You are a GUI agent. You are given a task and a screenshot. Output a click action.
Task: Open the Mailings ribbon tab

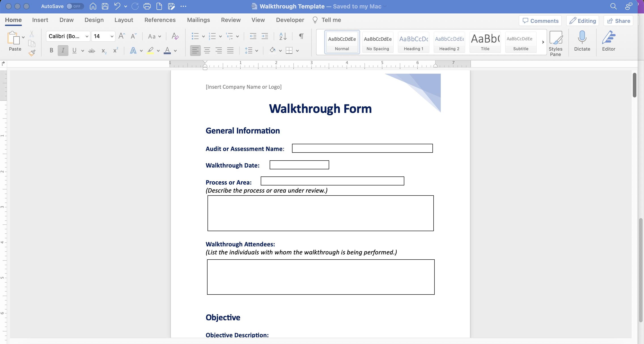tap(198, 20)
